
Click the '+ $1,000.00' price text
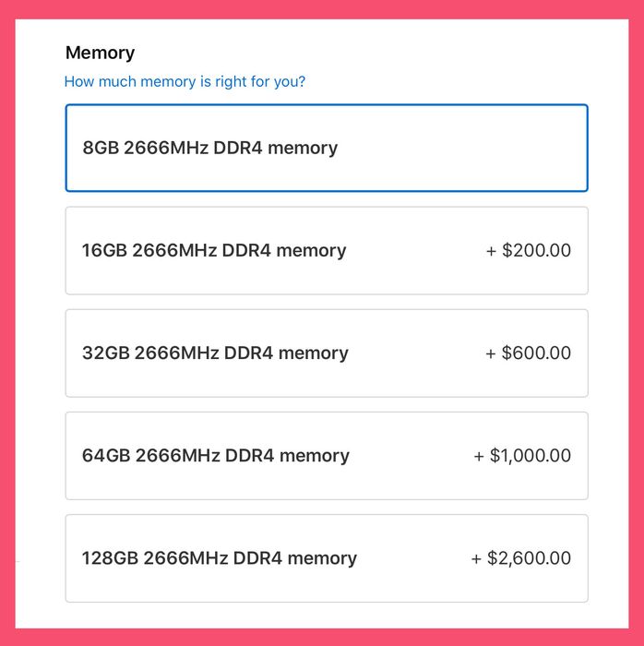pos(522,456)
